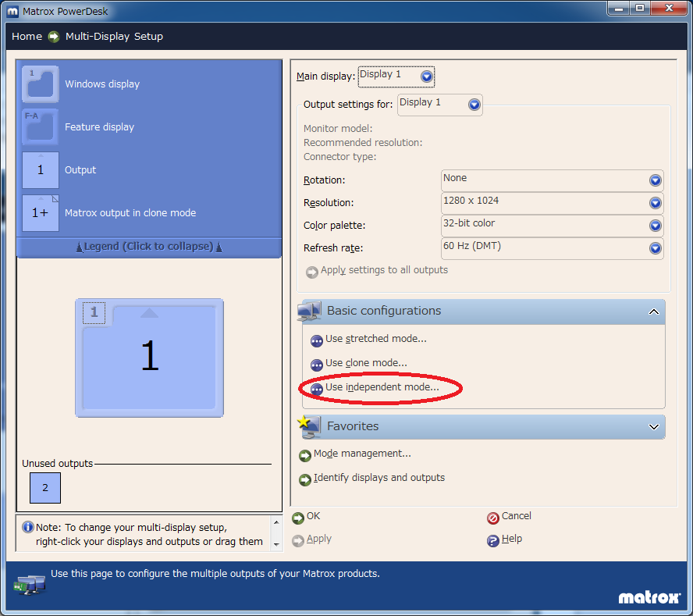Screen dimensions: 693x616
Task: Click the green arrow breadcrumb icon
Action: click(54, 37)
